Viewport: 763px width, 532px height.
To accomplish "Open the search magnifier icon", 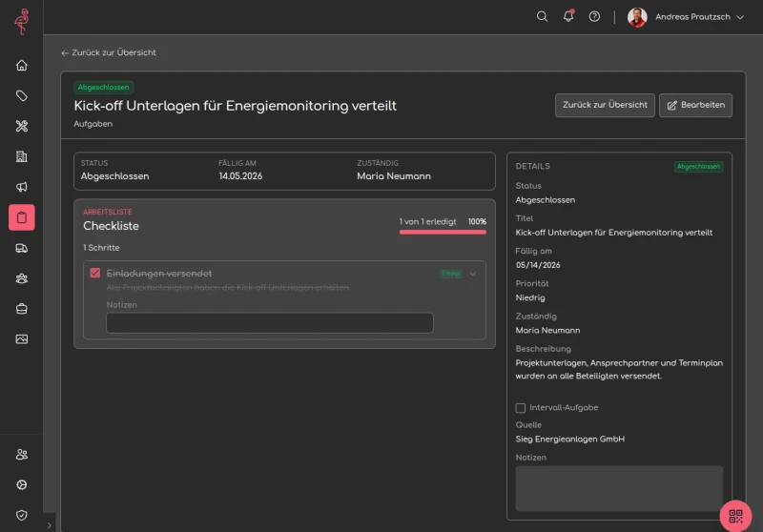I will click(542, 16).
